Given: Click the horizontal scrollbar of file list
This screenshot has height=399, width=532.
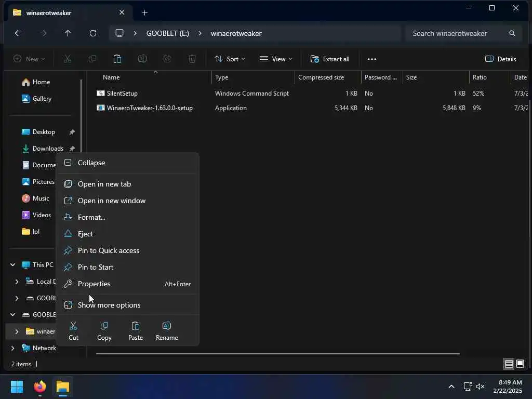Looking at the screenshot, I should pyautogui.click(x=277, y=354).
